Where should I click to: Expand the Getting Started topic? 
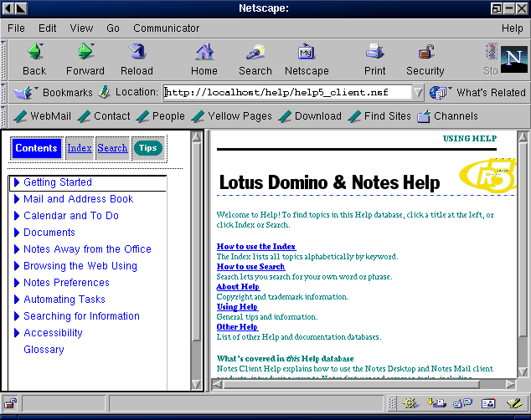click(x=16, y=182)
